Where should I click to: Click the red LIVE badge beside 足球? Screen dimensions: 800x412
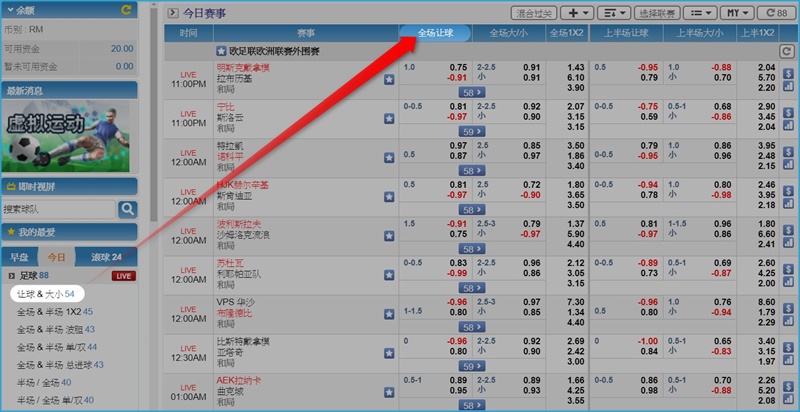pos(124,276)
